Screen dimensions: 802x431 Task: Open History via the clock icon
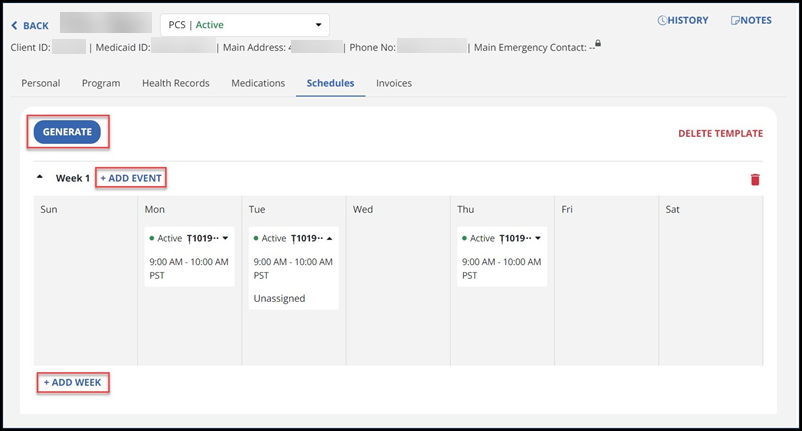coord(662,20)
